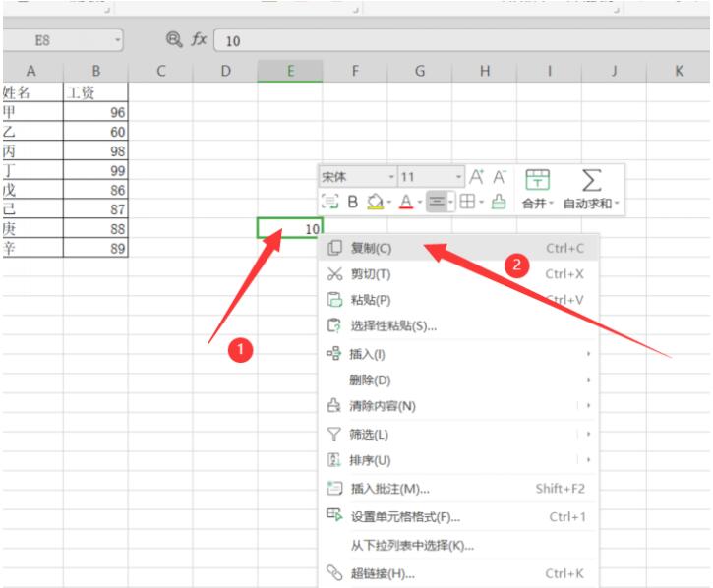Apply fill color bucket in mini toolbar
The image size is (713, 588).
(375, 202)
